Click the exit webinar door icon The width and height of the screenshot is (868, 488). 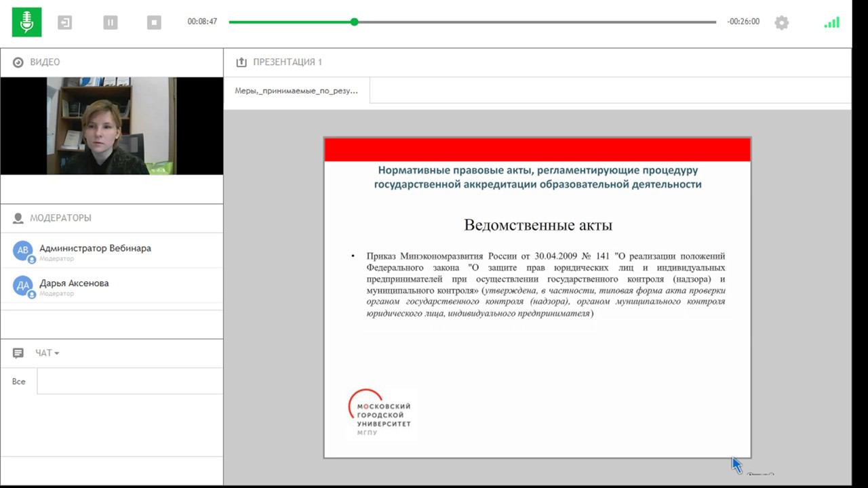64,22
